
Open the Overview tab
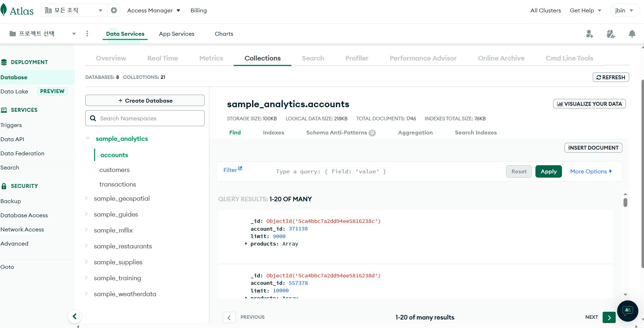pos(111,58)
